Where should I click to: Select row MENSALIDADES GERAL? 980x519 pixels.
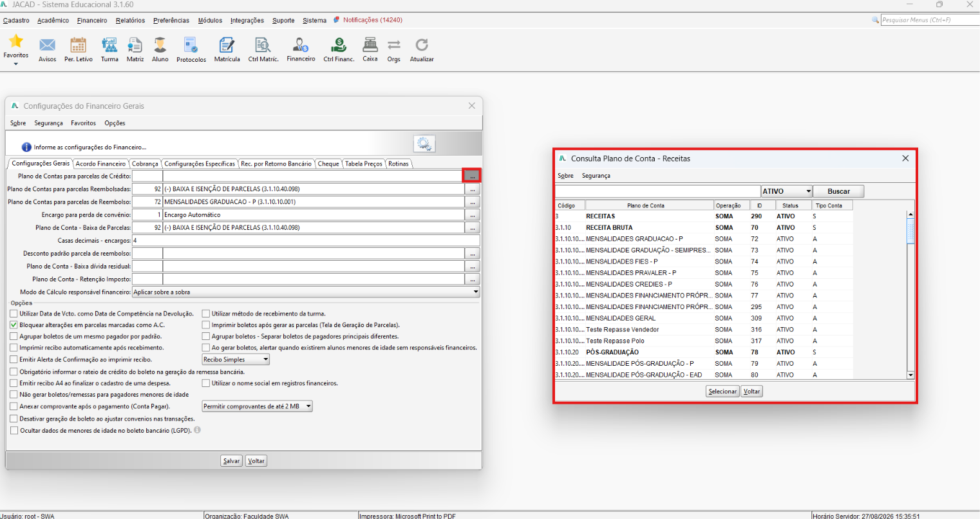click(x=704, y=318)
